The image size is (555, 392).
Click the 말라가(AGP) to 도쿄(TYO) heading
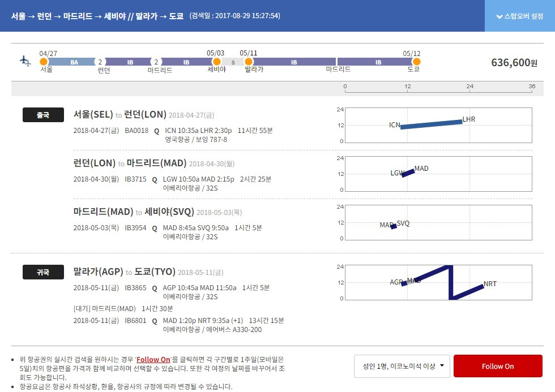(x=124, y=272)
